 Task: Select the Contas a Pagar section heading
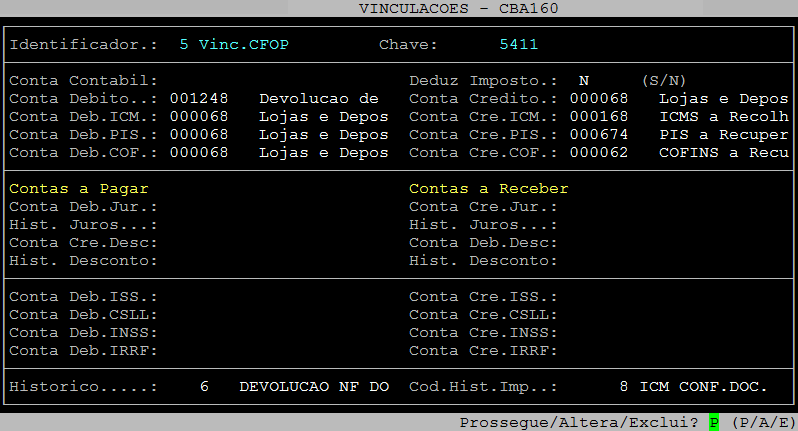[85, 188]
